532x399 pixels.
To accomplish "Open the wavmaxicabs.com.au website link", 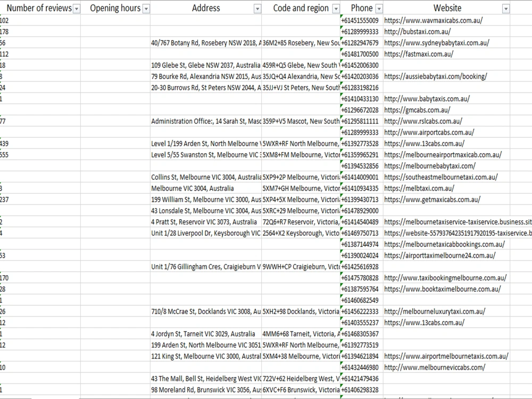I will [433, 20].
